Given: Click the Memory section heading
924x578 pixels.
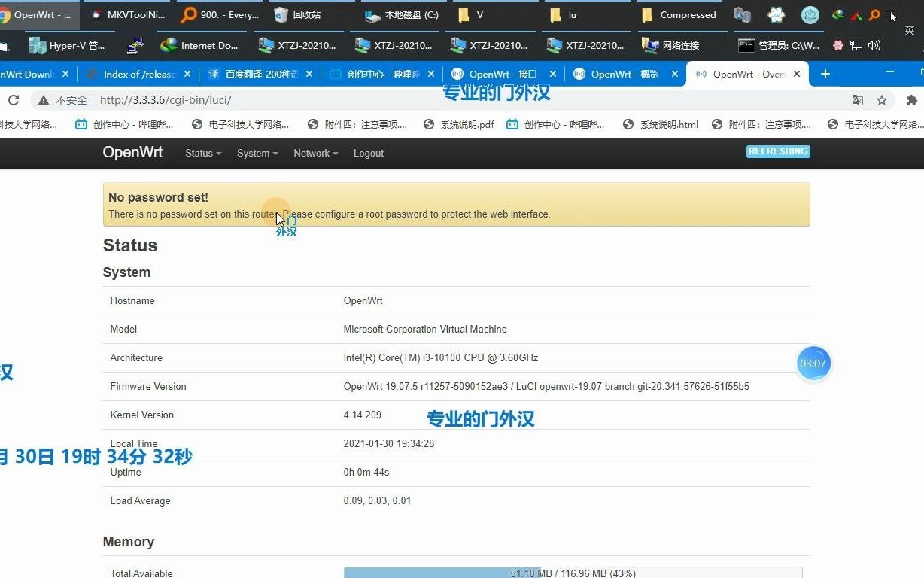Looking at the screenshot, I should tap(129, 542).
